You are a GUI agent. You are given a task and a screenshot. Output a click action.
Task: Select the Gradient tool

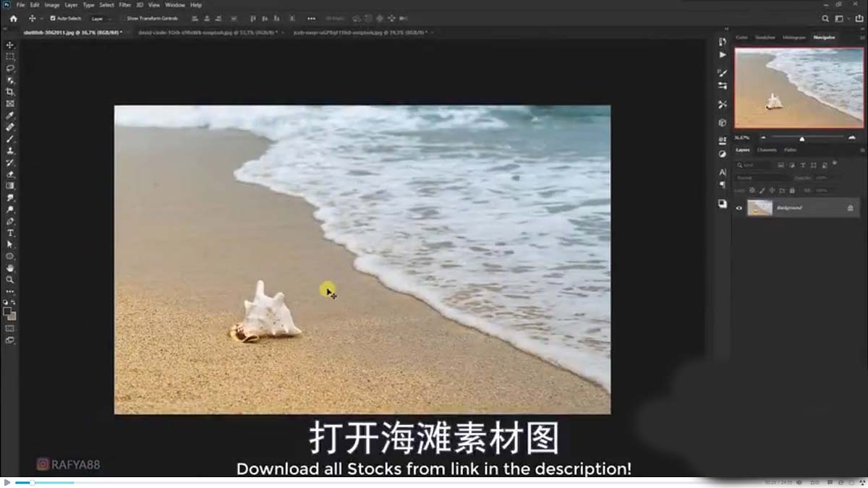(10, 186)
